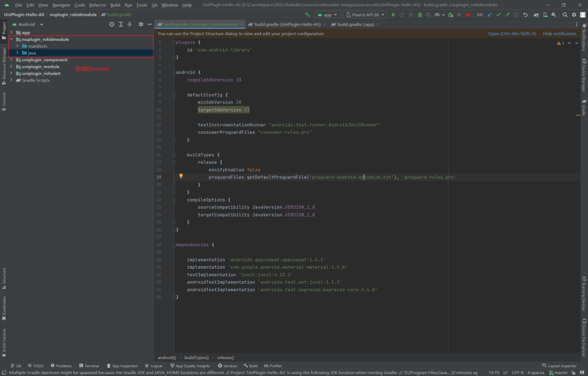The height and width of the screenshot is (376, 588).
Task: Click the Make Project hammer icon
Action: (x=307, y=14)
